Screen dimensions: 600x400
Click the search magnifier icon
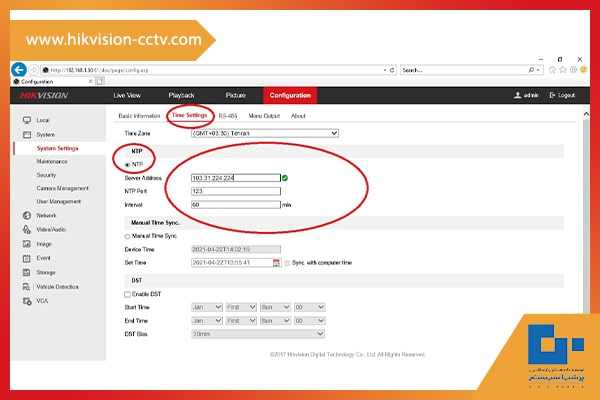531,70
